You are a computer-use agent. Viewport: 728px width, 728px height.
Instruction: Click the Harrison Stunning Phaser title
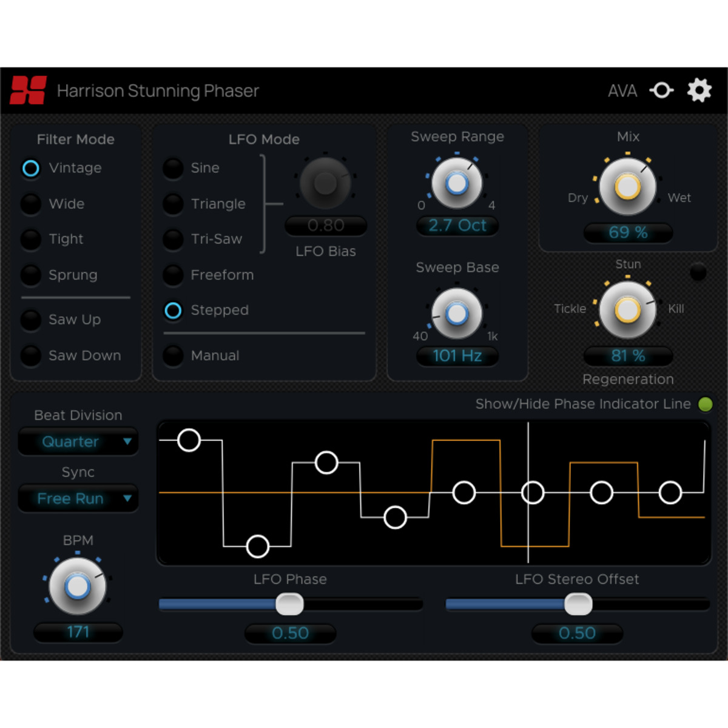tap(158, 91)
